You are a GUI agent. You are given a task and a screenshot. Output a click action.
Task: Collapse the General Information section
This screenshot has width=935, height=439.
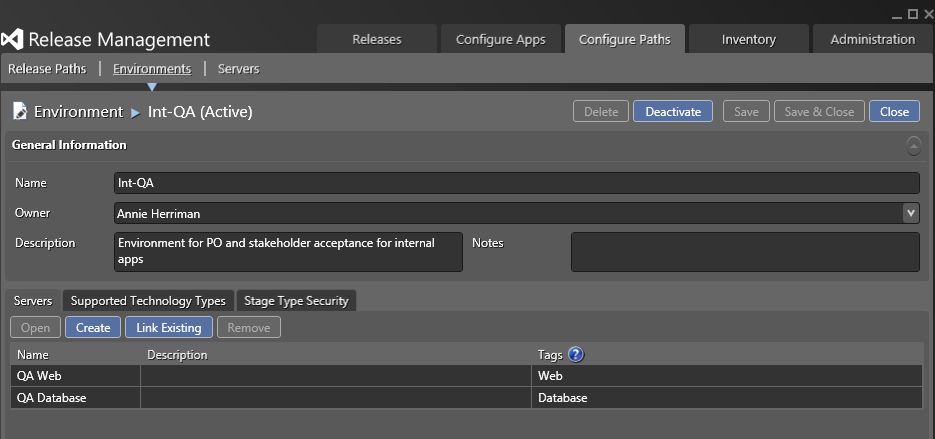[913, 146]
